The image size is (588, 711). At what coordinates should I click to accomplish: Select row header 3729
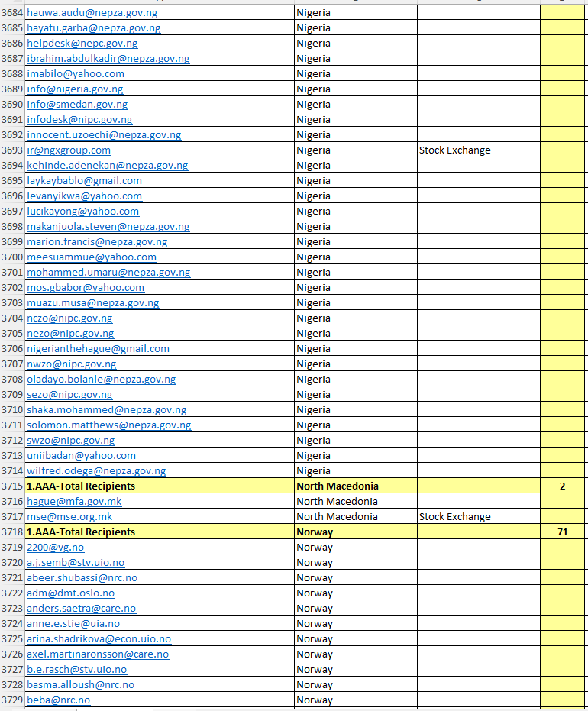(x=12, y=700)
